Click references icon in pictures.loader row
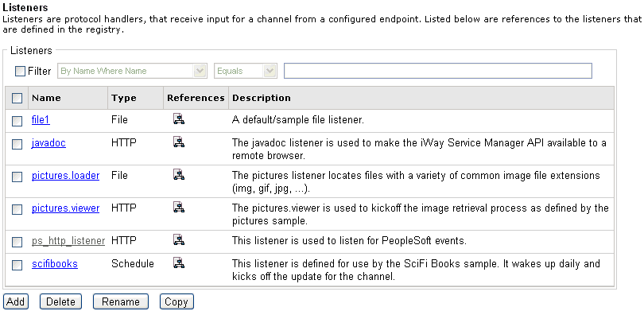This screenshot has width=644, height=311. coord(179,175)
